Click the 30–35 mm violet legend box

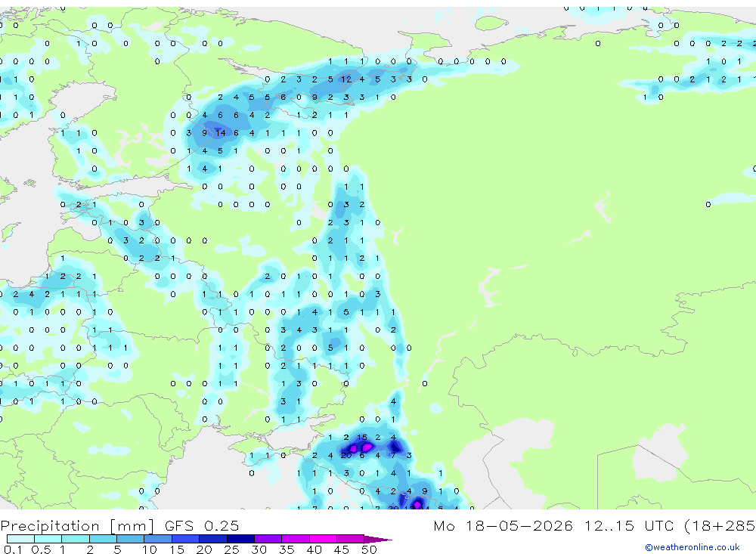point(268,539)
